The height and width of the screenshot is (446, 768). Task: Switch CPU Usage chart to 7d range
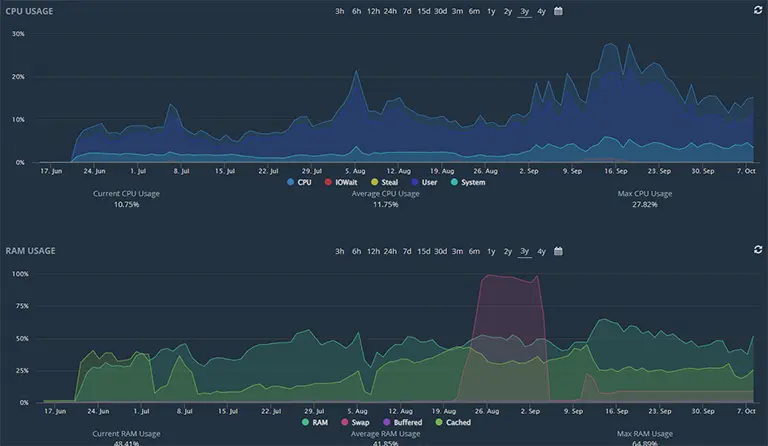407,11
